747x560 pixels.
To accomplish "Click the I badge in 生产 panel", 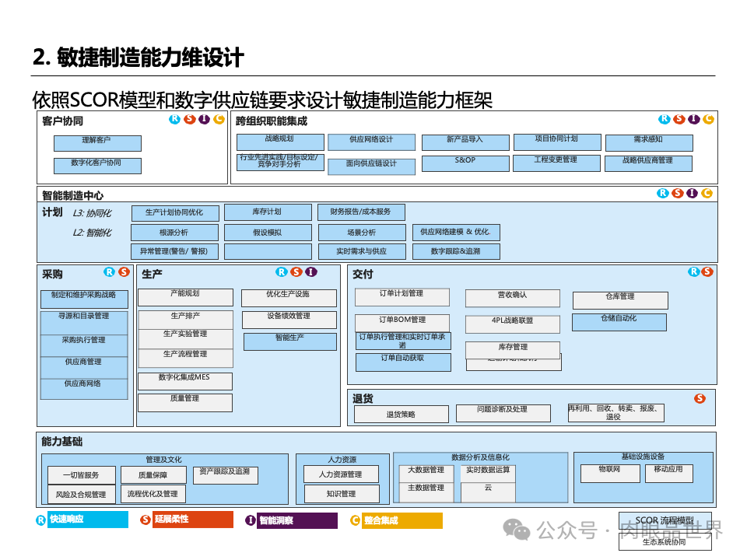I will coord(311,272).
